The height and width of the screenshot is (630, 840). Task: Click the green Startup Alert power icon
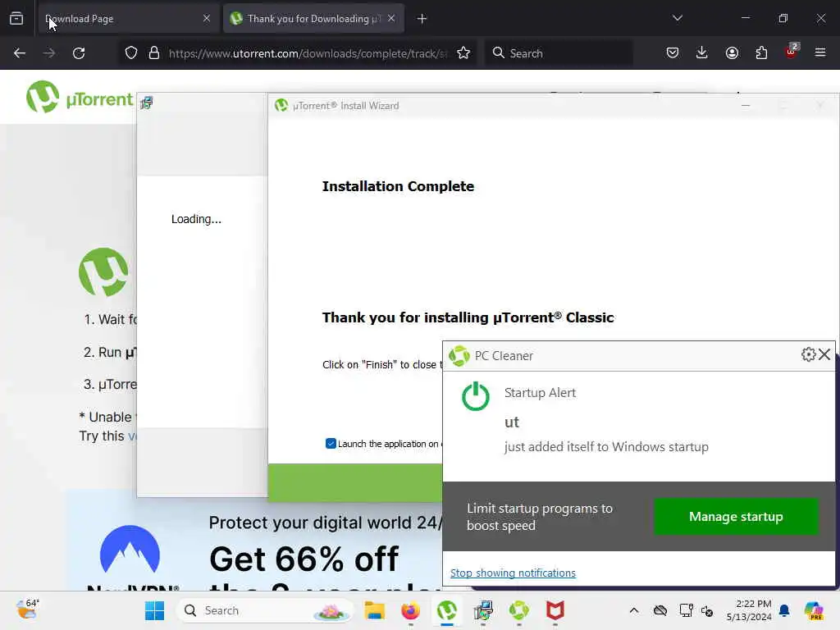[475, 396]
